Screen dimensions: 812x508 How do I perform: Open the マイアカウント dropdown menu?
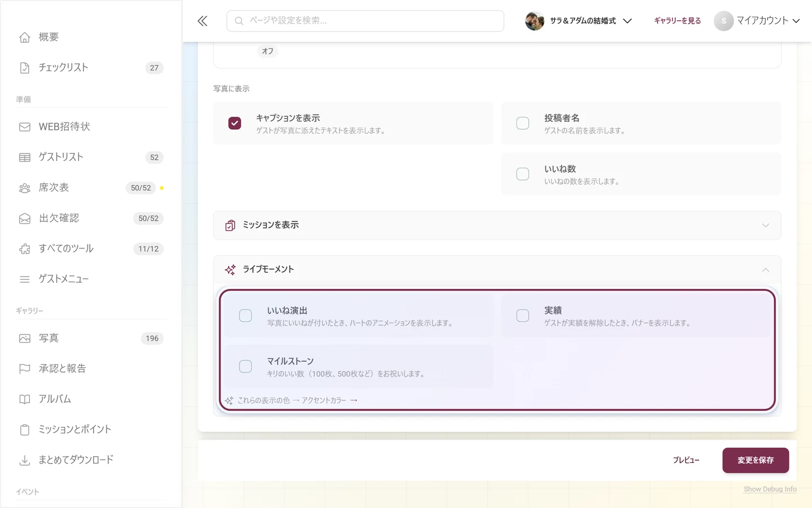[x=757, y=21]
